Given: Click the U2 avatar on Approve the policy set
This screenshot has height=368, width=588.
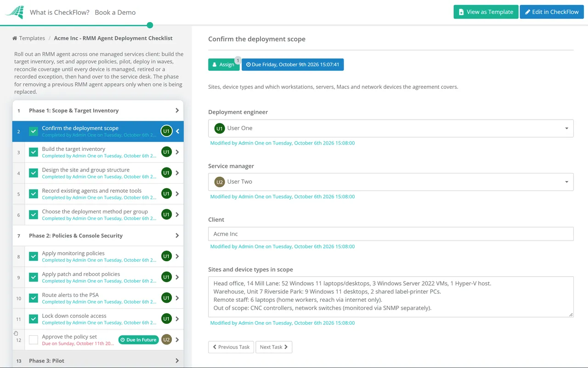Looking at the screenshot, I should click(x=166, y=340).
